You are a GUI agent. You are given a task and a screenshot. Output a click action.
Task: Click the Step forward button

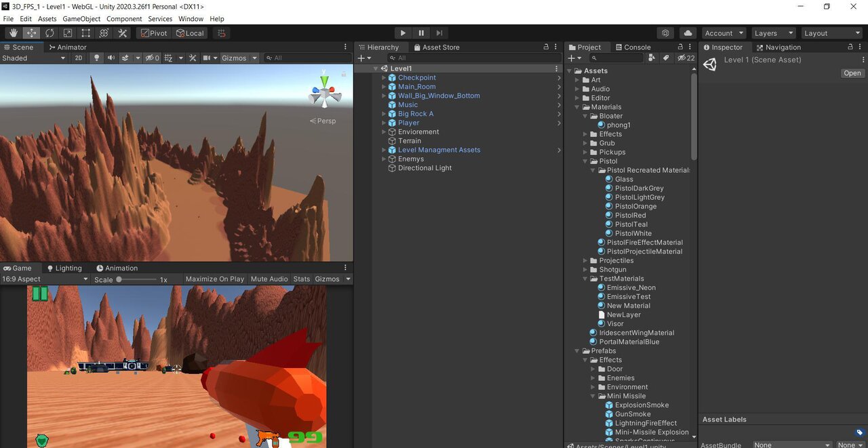(x=439, y=33)
